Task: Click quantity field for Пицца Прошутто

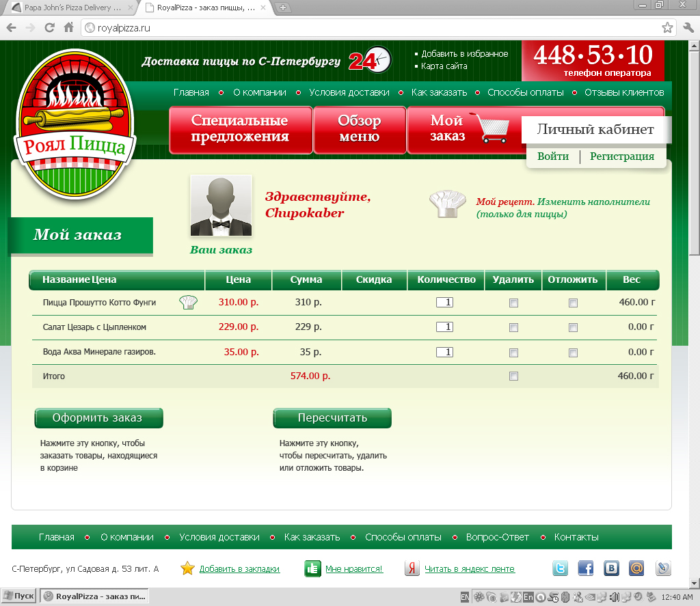Action: 444,303
